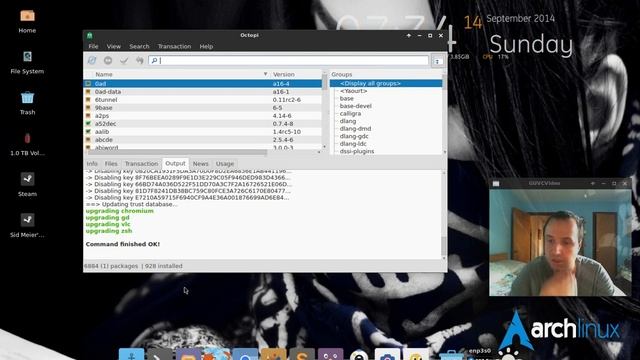This screenshot has height=360, width=640.
Task: Click the Groups panel header
Action: (x=386, y=74)
